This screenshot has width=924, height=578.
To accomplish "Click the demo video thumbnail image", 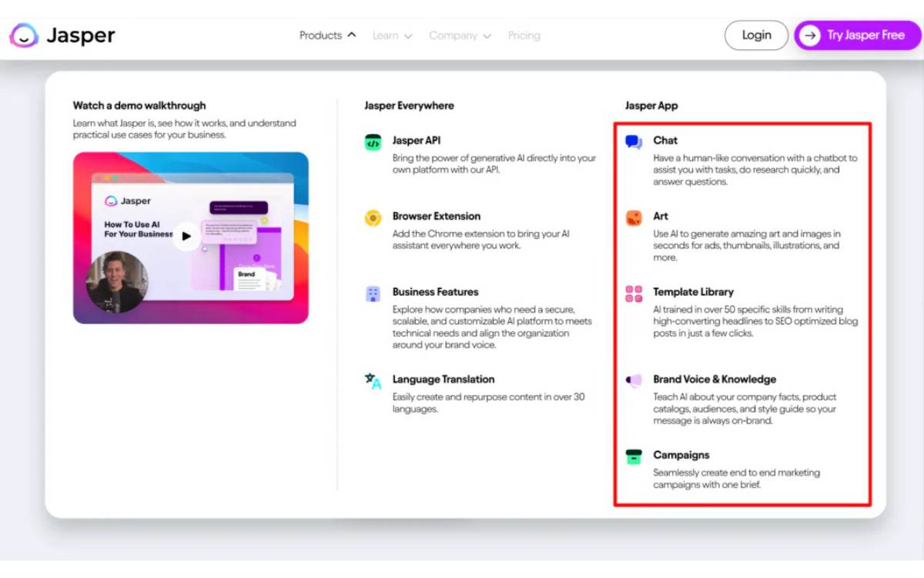I will [x=191, y=237].
